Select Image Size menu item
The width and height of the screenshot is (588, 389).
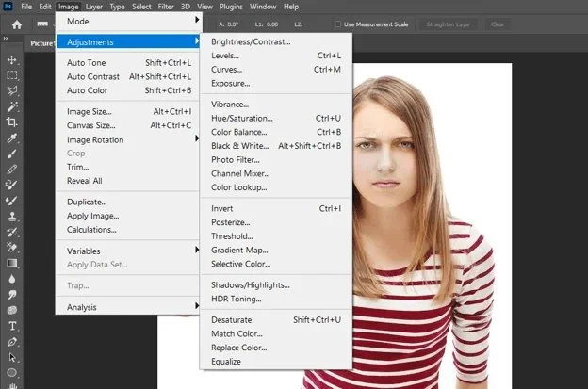127,112
